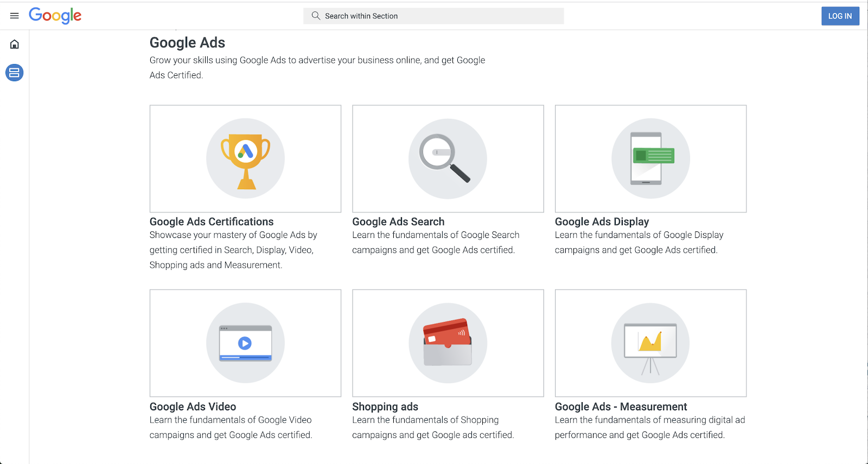Viewport: 868px width, 464px height.
Task: Open Google Ads - Measurement title link
Action: pos(621,407)
